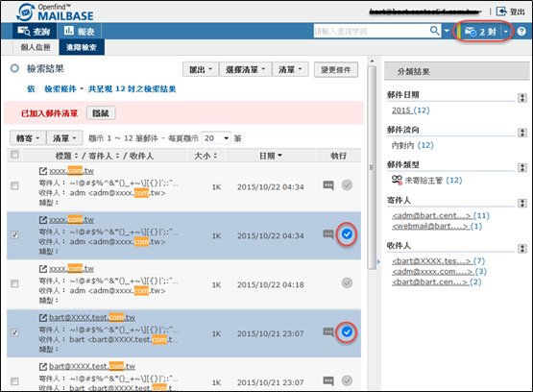Screen dimensions: 533x392
Task: Check the box for the 04:18 mail
Action: click(14, 283)
